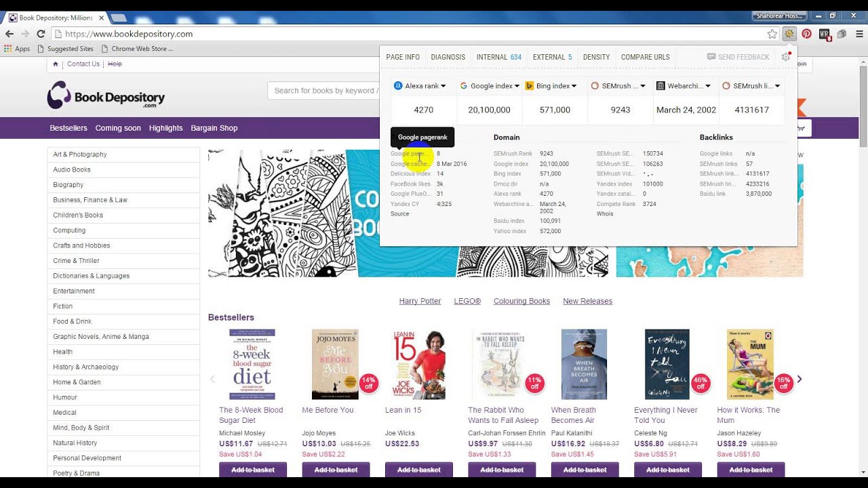Click the 14% off badge on Me Before You
Viewport: 868px width, 488px height.
pyautogui.click(x=368, y=383)
